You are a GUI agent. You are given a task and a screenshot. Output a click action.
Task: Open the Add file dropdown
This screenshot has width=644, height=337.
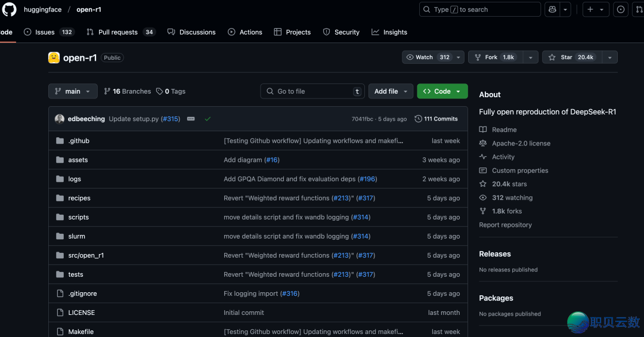point(391,91)
